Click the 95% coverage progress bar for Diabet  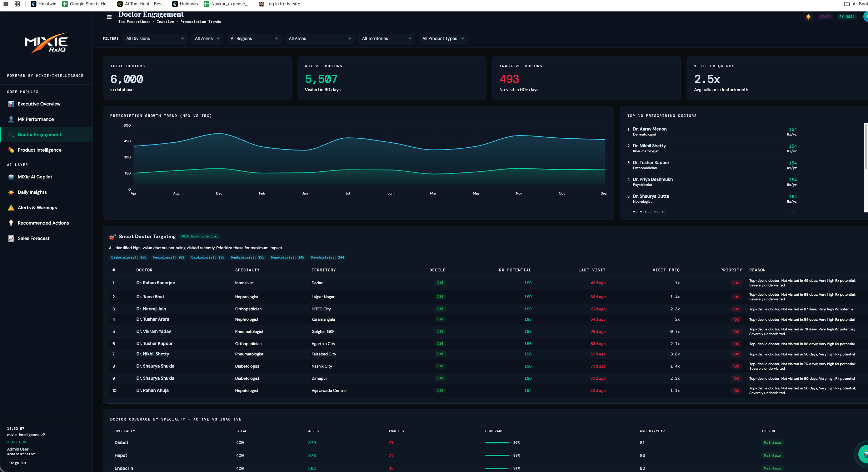click(497, 442)
